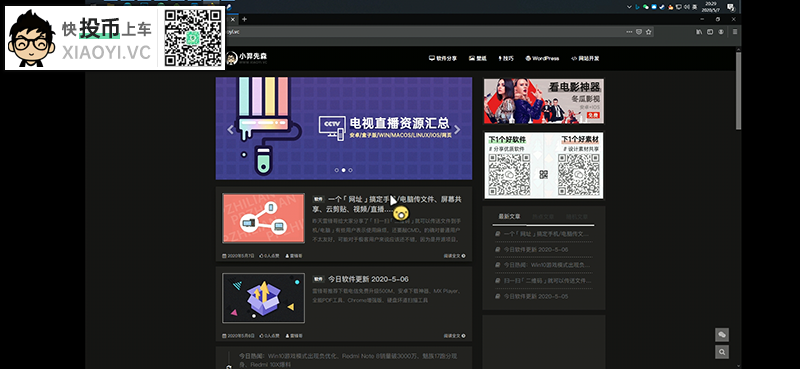Viewport: 800px width, 369px height.
Task: Open the 技巧 navigation menu item
Action: pos(505,58)
